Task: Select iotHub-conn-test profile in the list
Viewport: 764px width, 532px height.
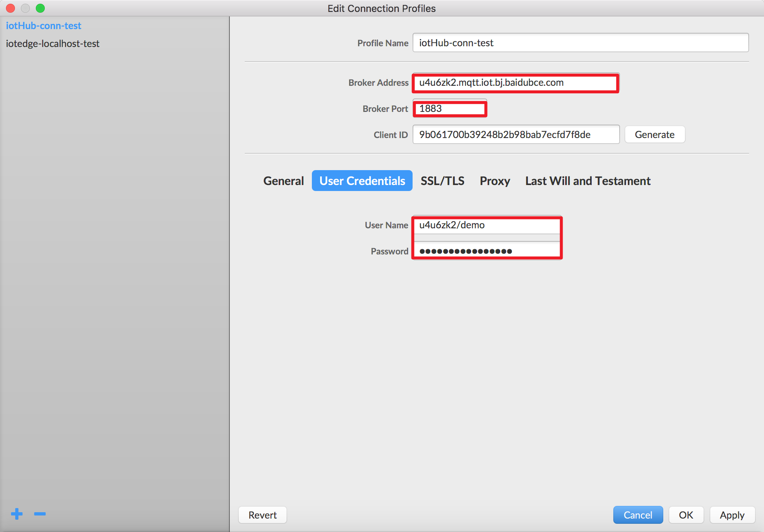Action: [44, 26]
